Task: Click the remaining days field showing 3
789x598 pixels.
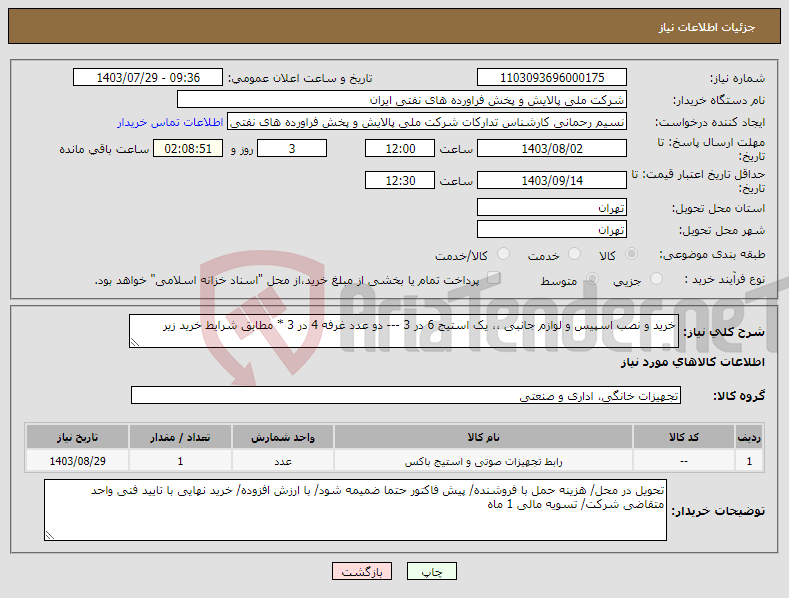Action: coord(292,148)
